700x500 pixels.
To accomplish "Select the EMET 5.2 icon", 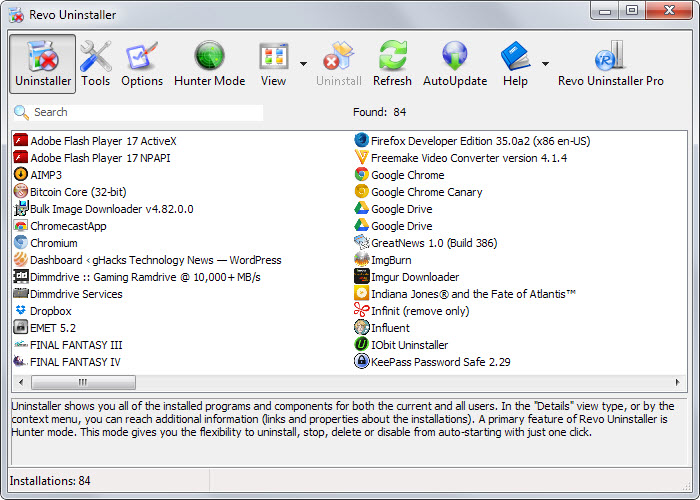I will tap(21, 327).
